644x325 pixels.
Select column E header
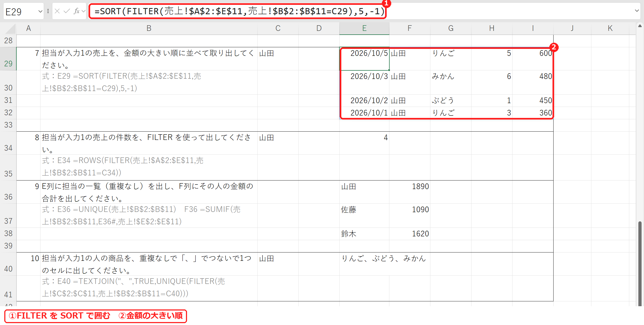coord(364,28)
